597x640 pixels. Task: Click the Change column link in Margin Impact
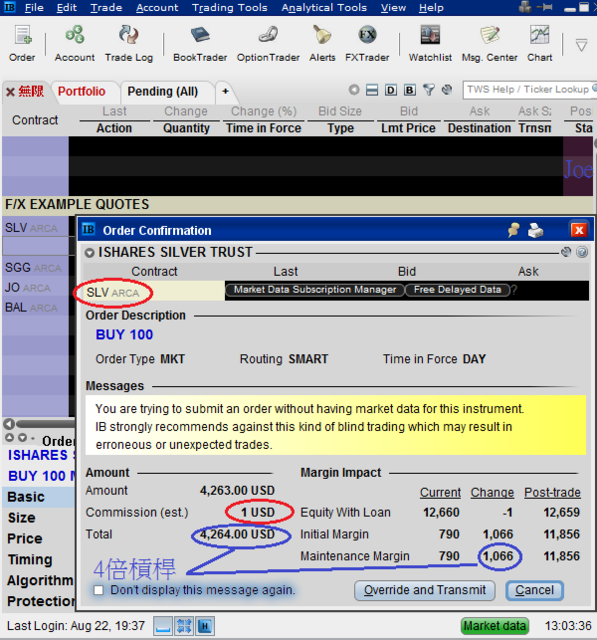coord(492,493)
